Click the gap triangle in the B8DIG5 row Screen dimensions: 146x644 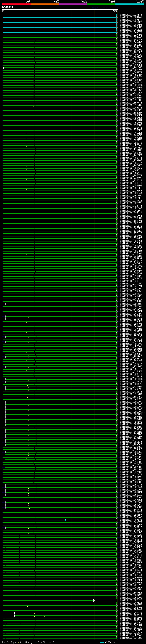click(27, 58)
